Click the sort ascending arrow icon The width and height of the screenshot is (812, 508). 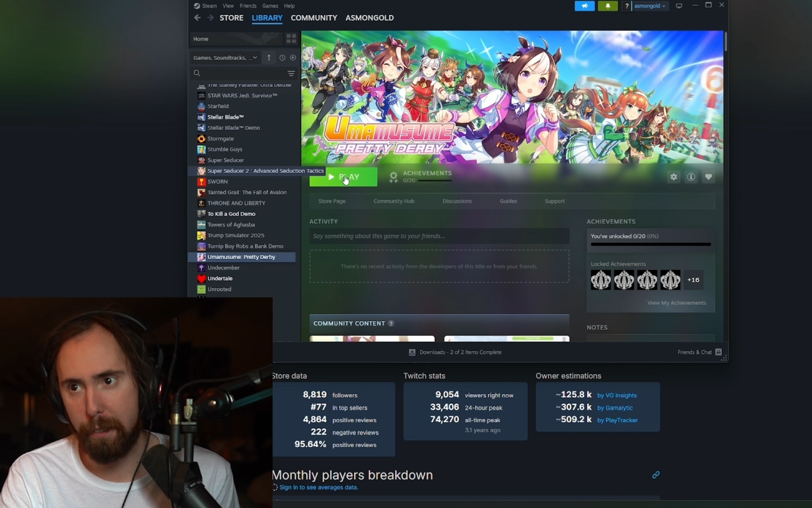(269, 58)
